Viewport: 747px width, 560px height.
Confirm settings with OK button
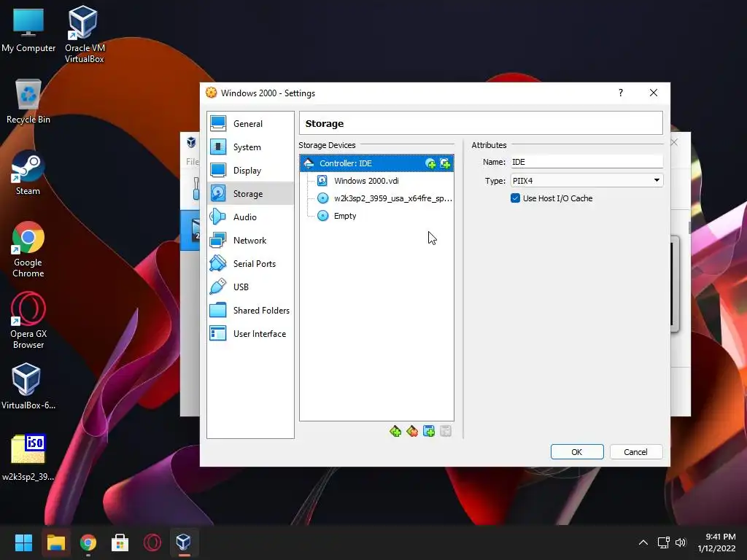(577, 452)
